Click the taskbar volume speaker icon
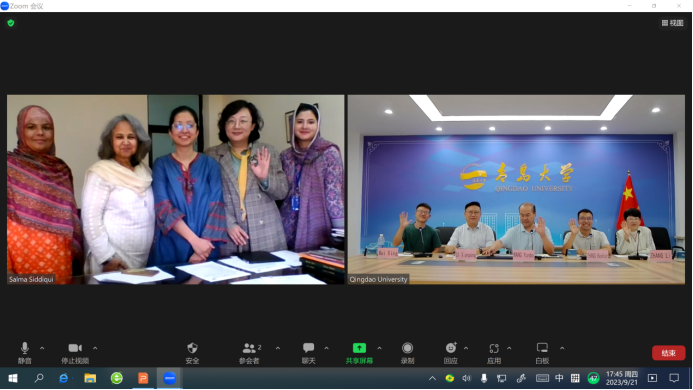This screenshot has width=693, height=390. pyautogui.click(x=466, y=379)
